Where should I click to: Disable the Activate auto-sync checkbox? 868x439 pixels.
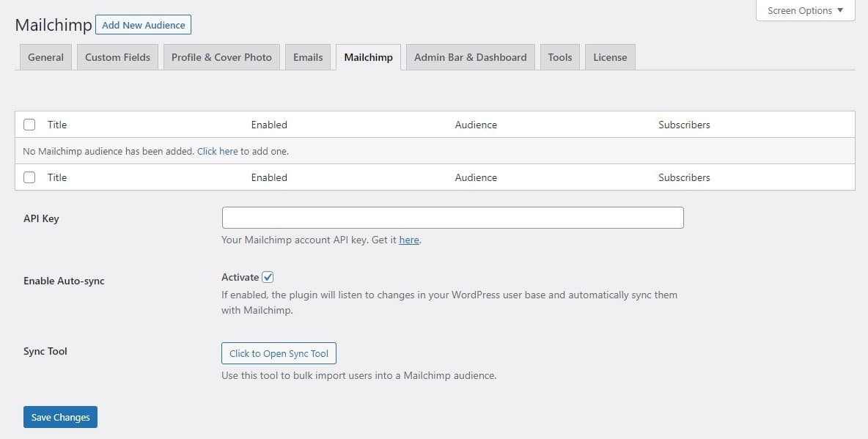coord(268,277)
